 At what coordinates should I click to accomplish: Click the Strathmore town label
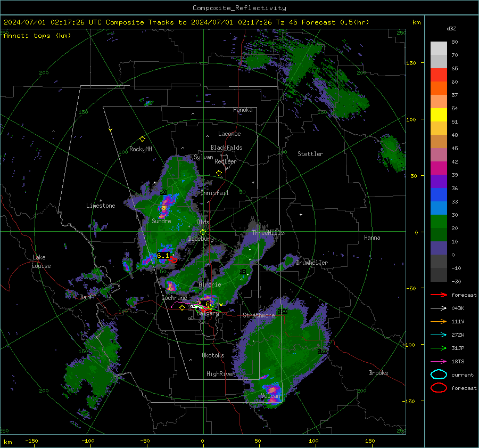click(x=259, y=315)
